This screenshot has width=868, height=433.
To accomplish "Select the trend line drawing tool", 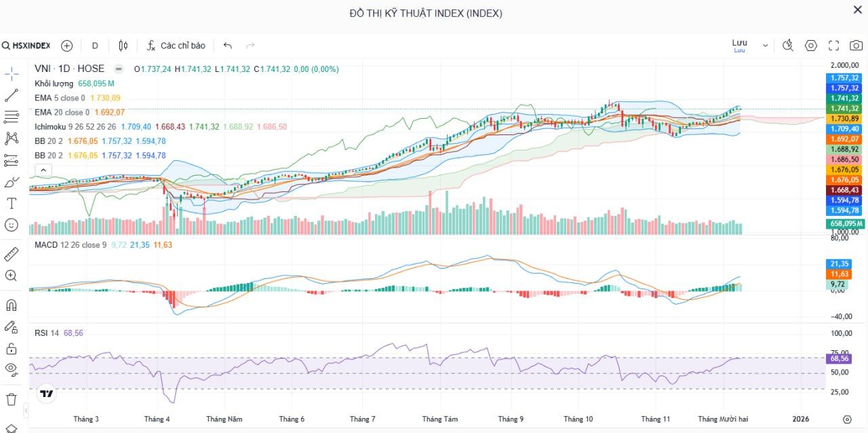I will click(12, 96).
